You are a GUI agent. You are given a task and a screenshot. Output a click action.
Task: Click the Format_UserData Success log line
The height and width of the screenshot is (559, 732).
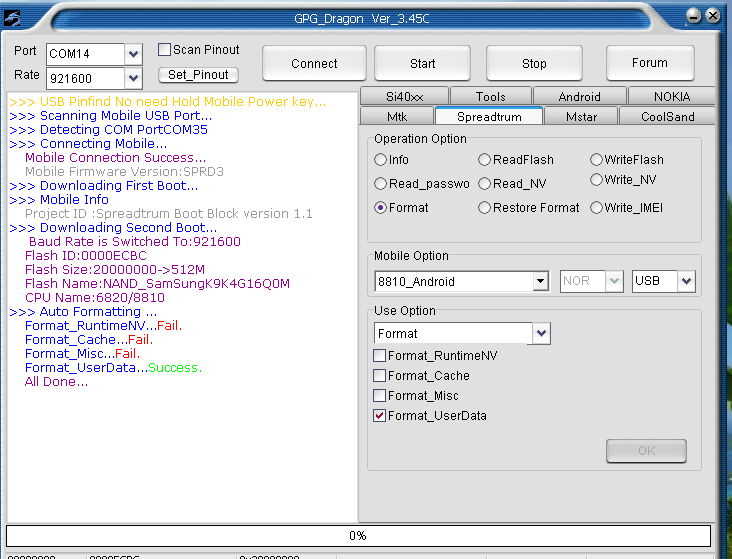click(x=113, y=368)
